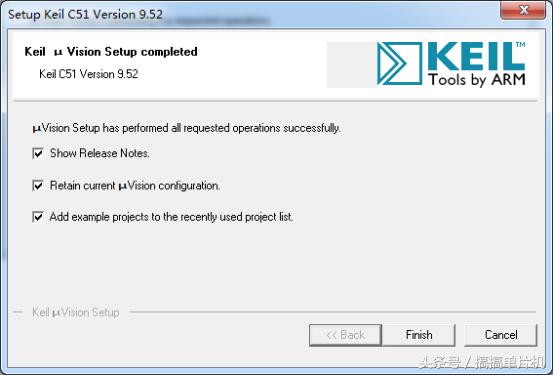Disable Add example projects checkbox

pyautogui.click(x=38, y=217)
